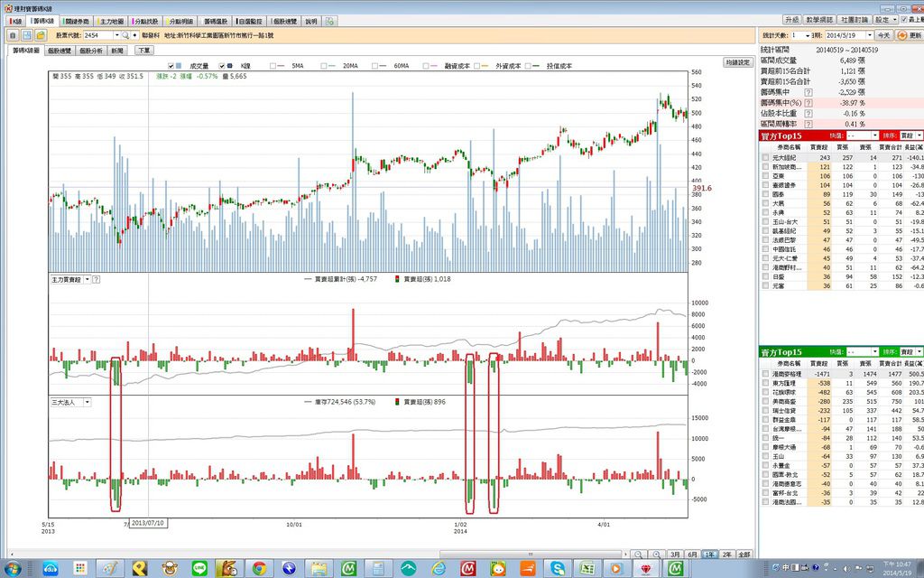Screen dimensions: 924x578
Task: Switch to the 關鍵券商 tab
Action: click(x=76, y=22)
